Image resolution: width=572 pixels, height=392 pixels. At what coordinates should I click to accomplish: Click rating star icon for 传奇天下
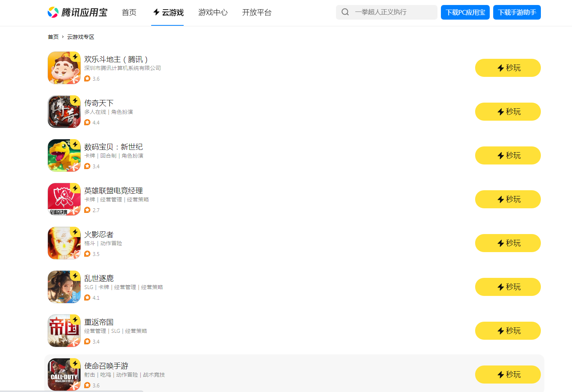87,122
